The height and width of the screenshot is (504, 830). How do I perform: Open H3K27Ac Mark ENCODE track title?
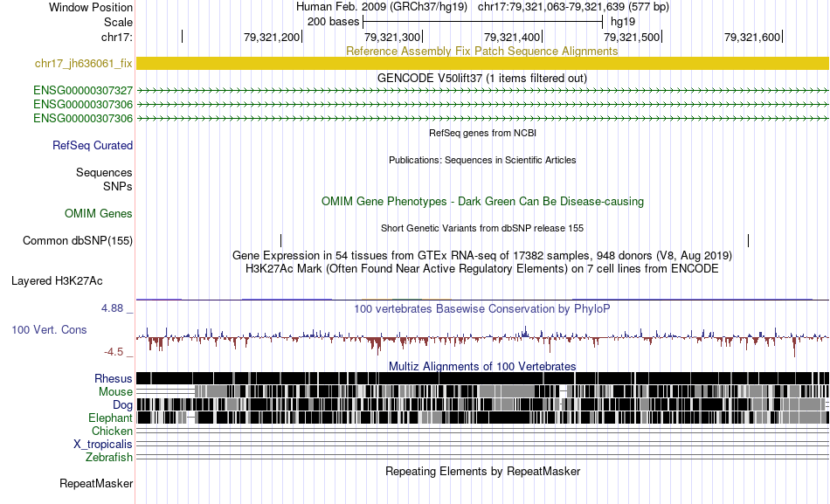[x=482, y=268]
